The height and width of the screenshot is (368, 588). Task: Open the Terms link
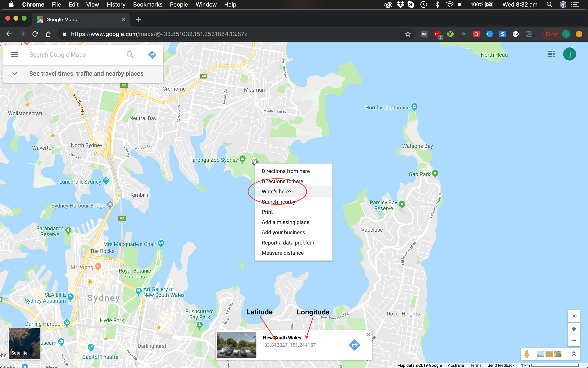tap(476, 365)
